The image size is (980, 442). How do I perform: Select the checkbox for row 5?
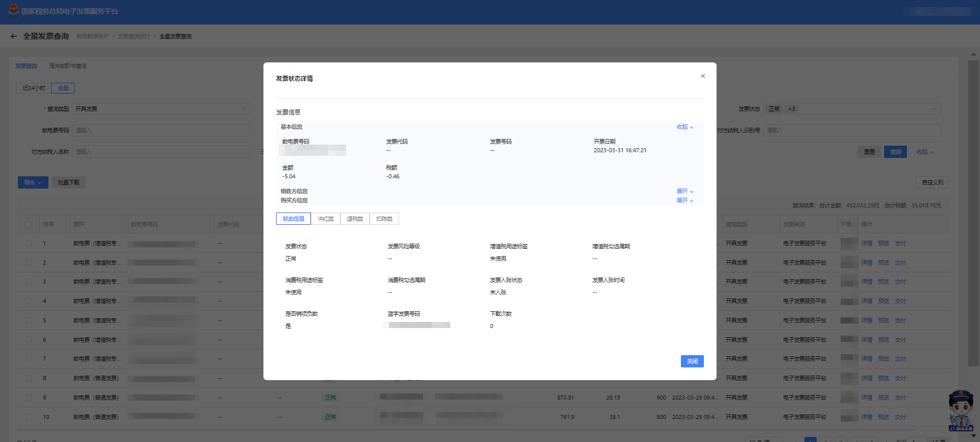(29, 320)
